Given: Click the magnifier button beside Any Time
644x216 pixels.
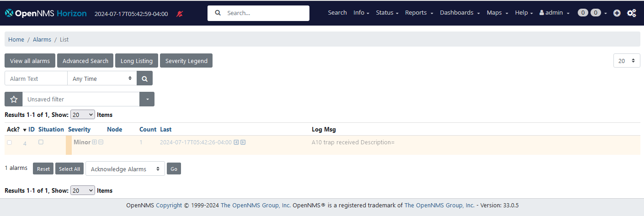Looking at the screenshot, I should point(144,79).
